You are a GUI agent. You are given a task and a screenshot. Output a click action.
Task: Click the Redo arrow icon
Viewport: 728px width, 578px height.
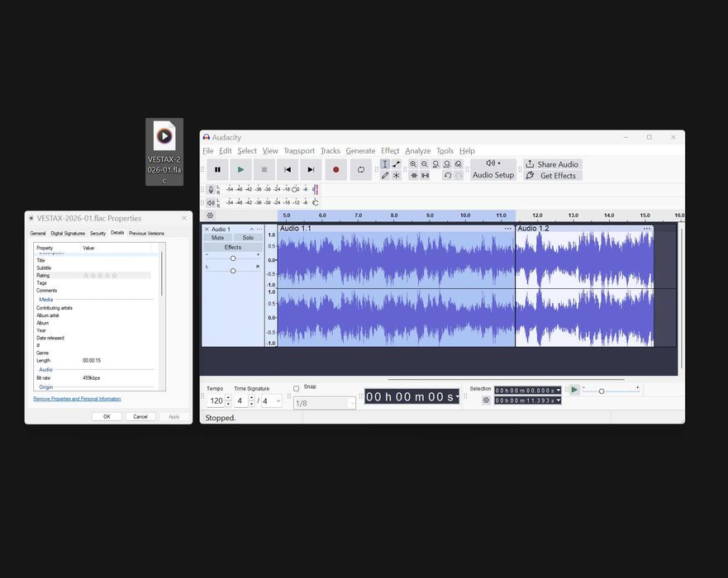[x=459, y=175]
